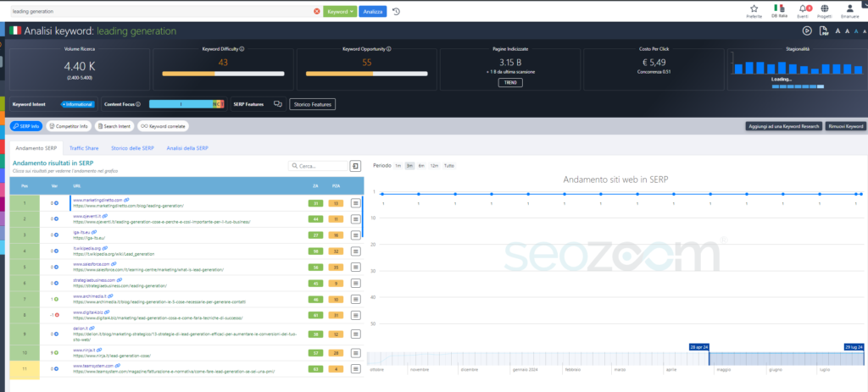Click the 29 lug 24 range handle
The width and height of the screenshot is (868, 392).
pos(854,346)
